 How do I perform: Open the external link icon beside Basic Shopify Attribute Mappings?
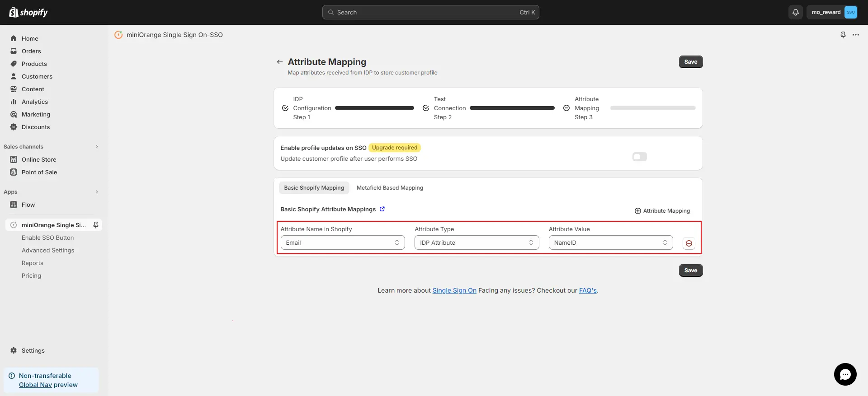click(x=382, y=209)
